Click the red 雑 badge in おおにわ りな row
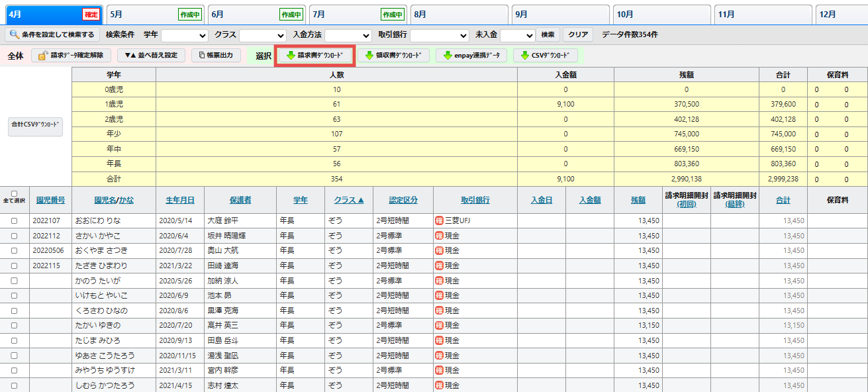 [x=438, y=220]
